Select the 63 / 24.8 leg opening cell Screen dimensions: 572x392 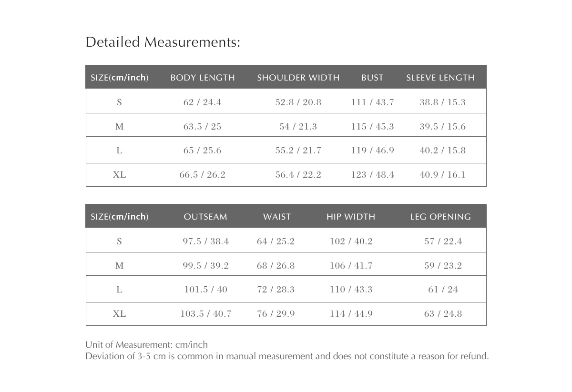click(443, 314)
